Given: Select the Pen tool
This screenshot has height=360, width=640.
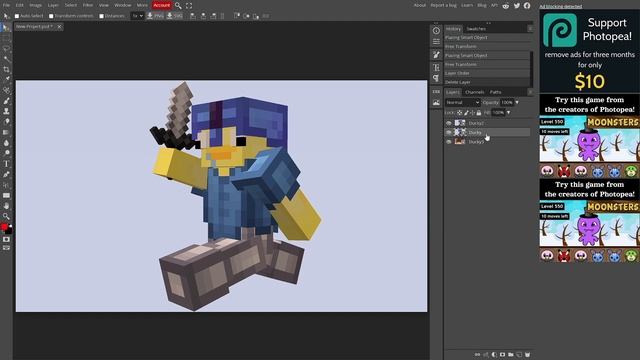Looking at the screenshot, I should [6, 174].
